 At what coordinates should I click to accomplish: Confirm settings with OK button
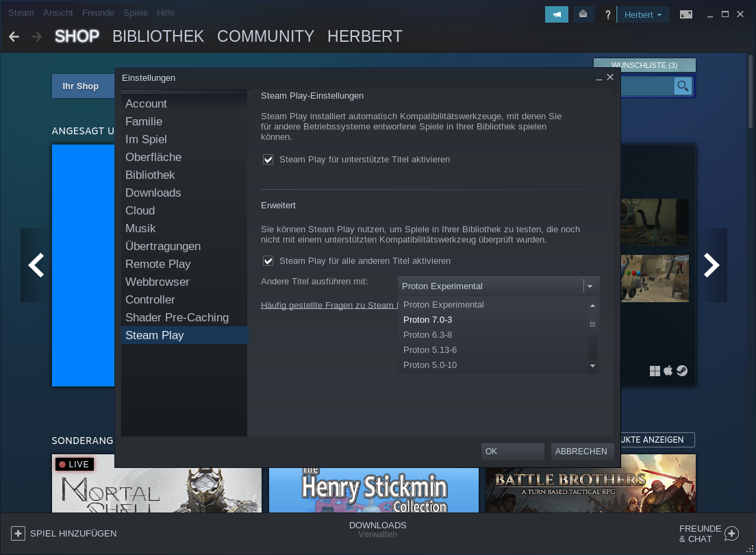[x=512, y=452]
